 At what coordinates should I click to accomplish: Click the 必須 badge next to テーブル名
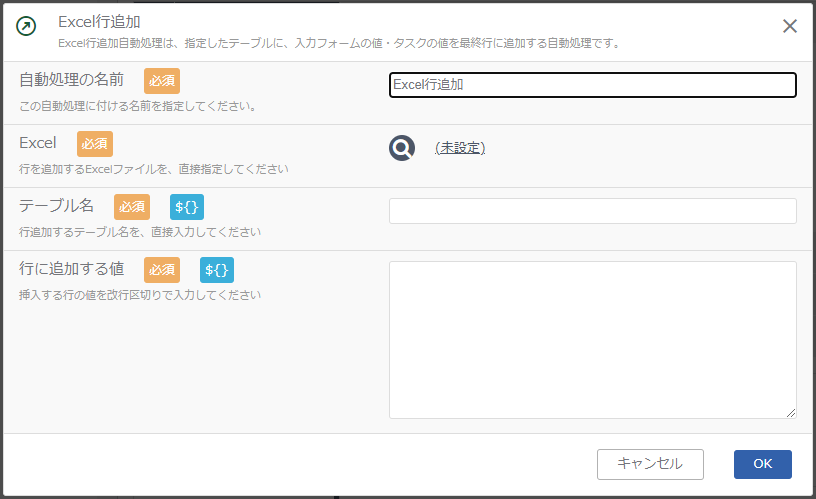click(x=132, y=207)
